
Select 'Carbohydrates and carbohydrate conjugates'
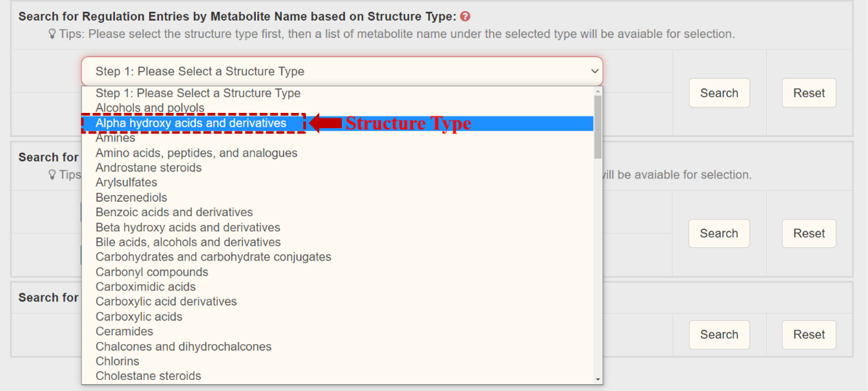pyautogui.click(x=213, y=257)
